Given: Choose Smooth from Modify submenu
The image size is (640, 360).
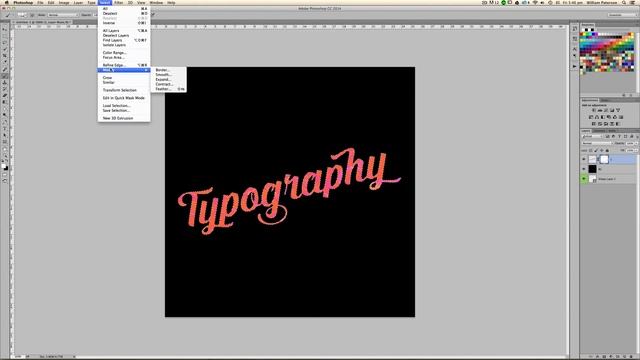Looking at the screenshot, I should pos(169,75).
